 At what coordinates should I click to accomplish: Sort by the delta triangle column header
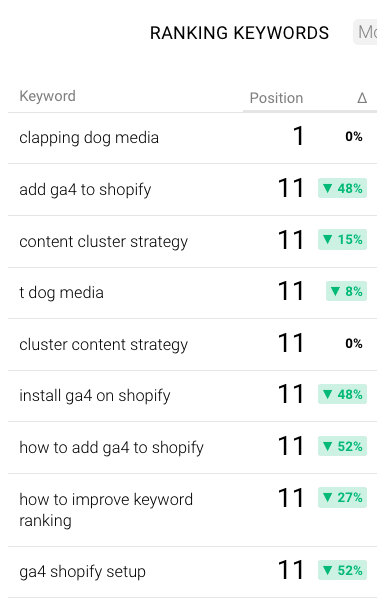click(362, 98)
